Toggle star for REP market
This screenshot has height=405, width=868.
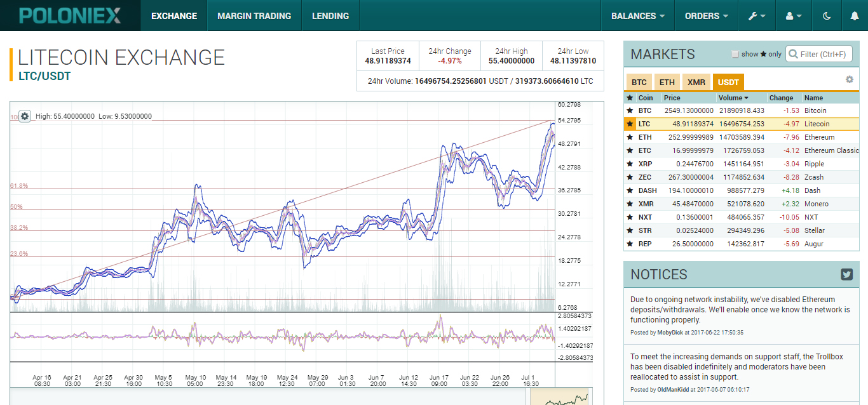(x=630, y=244)
